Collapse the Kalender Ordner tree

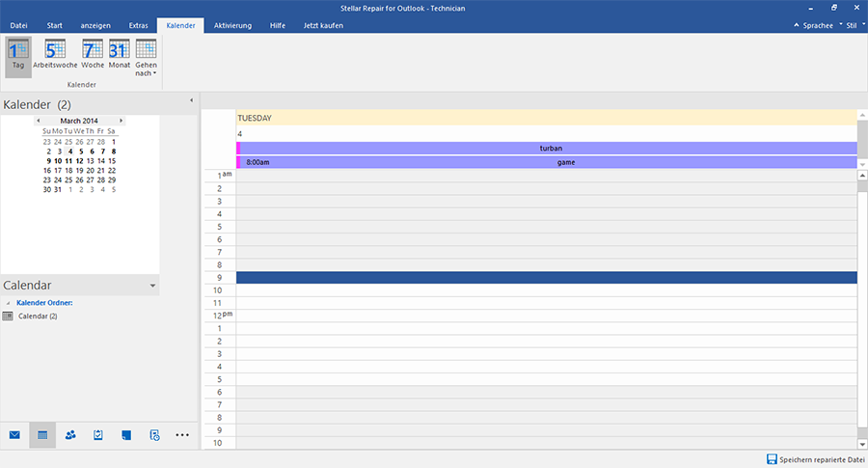8,303
